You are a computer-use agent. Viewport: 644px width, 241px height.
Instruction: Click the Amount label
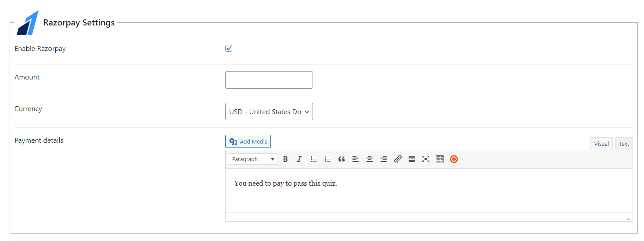click(x=27, y=77)
